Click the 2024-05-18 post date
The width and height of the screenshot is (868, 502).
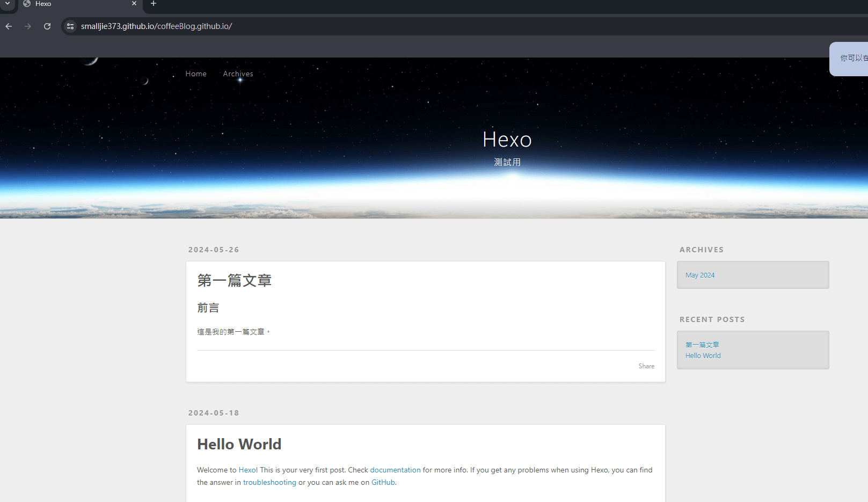pos(214,413)
